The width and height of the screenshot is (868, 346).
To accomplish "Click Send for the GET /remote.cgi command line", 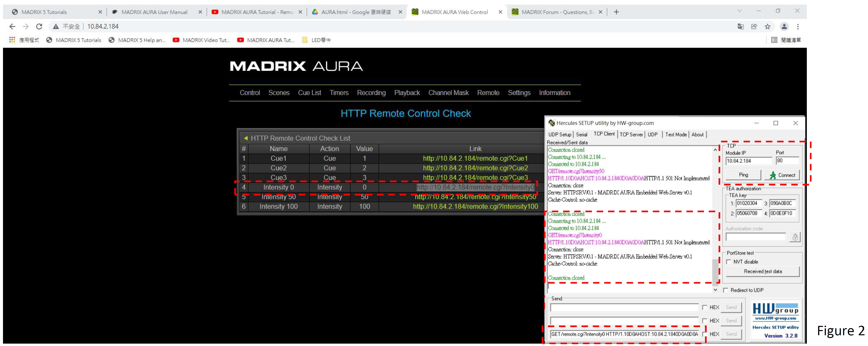I will pos(731,334).
